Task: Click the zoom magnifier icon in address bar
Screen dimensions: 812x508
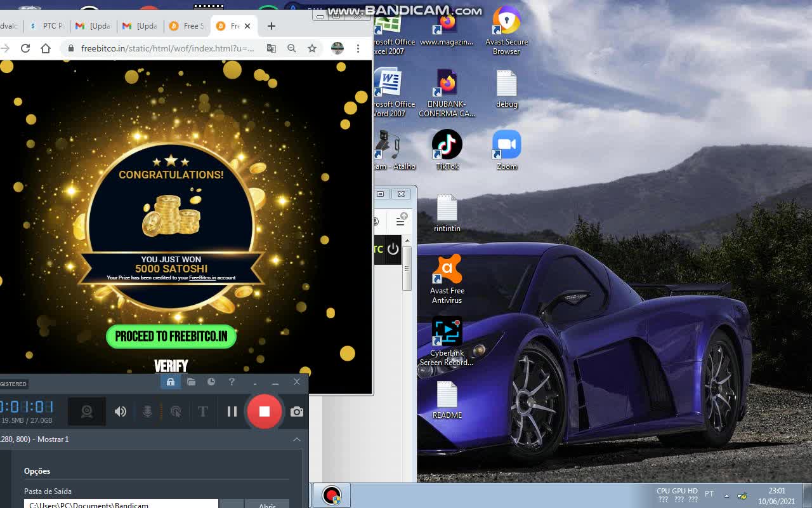Action: coord(292,48)
